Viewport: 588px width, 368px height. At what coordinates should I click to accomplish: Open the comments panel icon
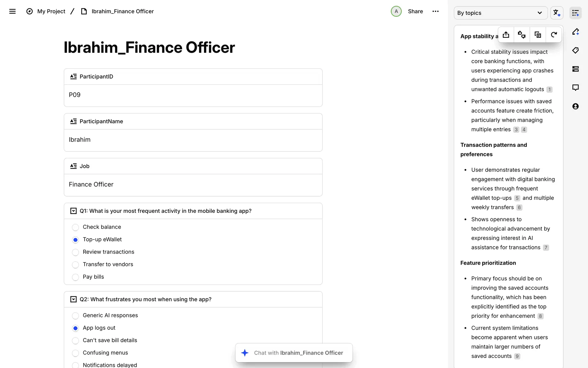(x=575, y=88)
